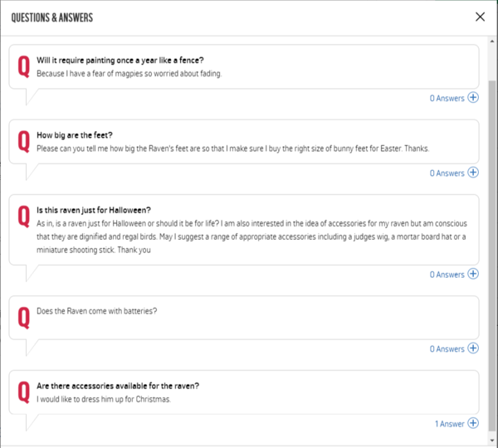Click Q icon beside painting question
This screenshot has height=448, width=498.
23,66
